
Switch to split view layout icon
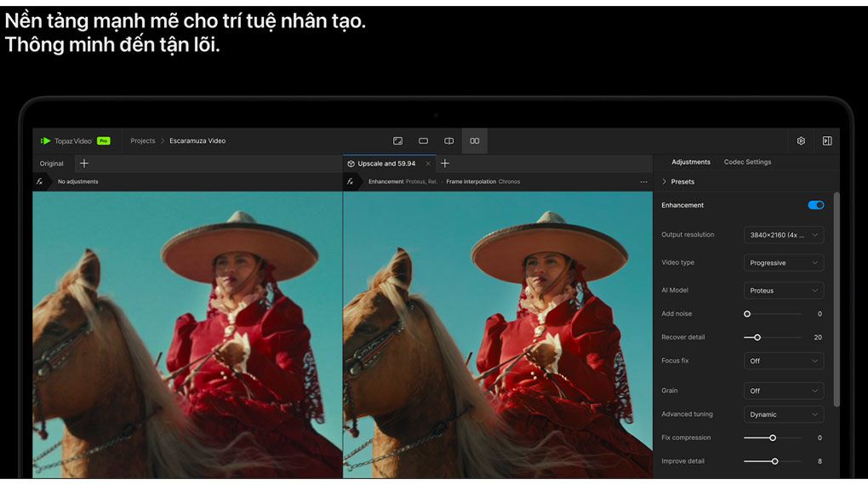[448, 141]
